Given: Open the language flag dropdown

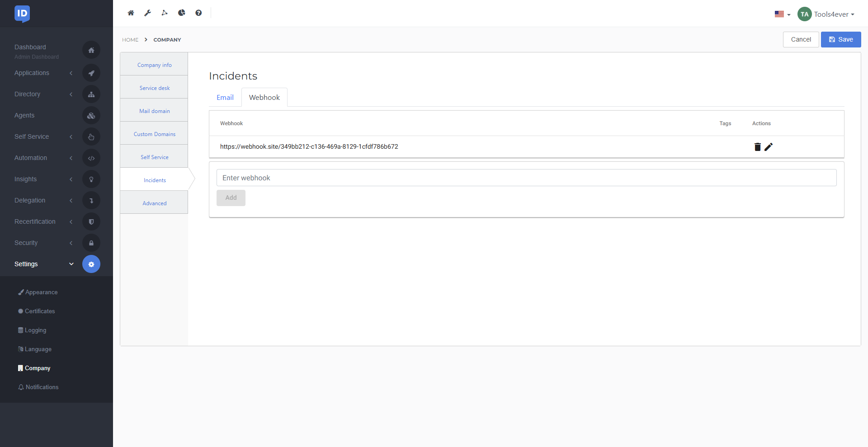Looking at the screenshot, I should 782,14.
